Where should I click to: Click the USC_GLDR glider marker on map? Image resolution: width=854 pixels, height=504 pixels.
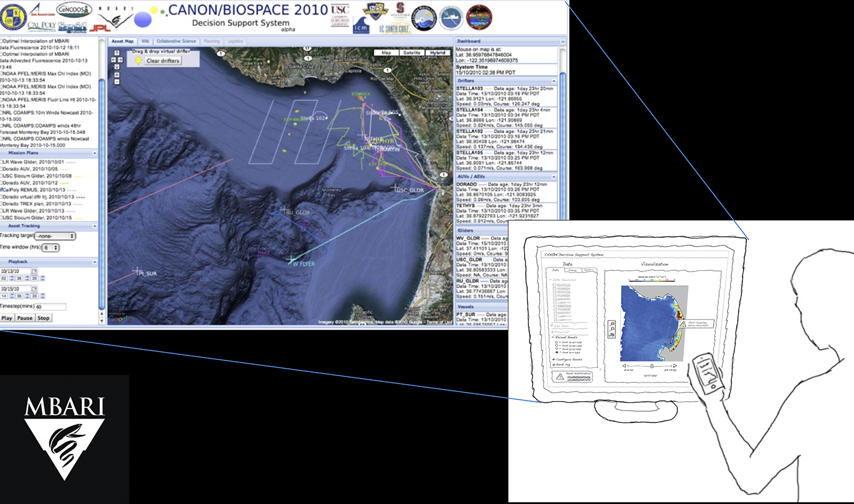coord(396,188)
